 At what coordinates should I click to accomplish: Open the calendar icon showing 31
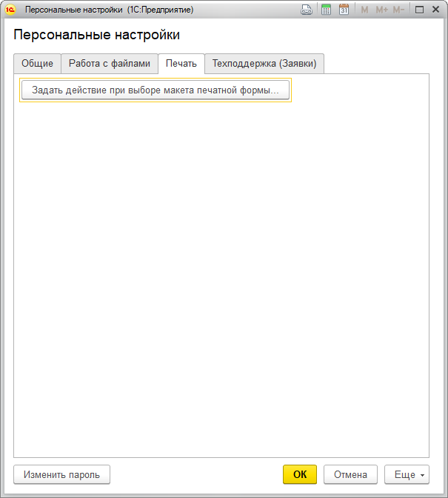tap(344, 10)
